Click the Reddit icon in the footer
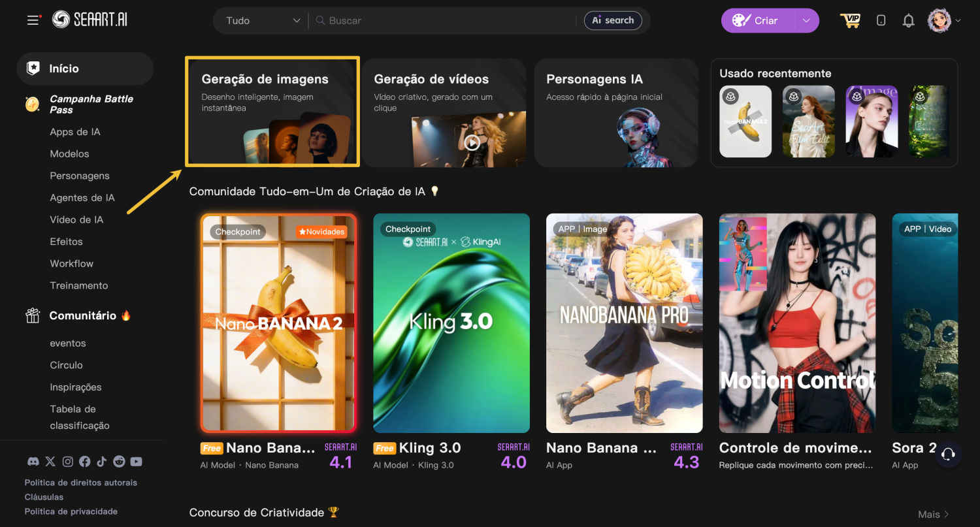Viewport: 980px width, 527px height. pyautogui.click(x=119, y=462)
